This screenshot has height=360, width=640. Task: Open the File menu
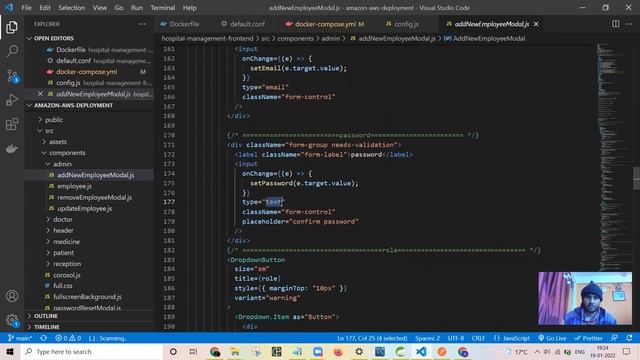coord(27,8)
